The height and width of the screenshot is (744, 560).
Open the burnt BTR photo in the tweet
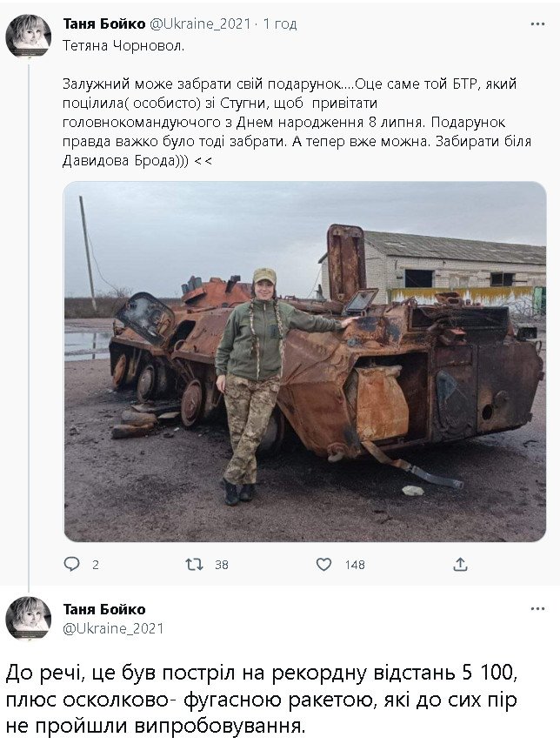point(305,362)
